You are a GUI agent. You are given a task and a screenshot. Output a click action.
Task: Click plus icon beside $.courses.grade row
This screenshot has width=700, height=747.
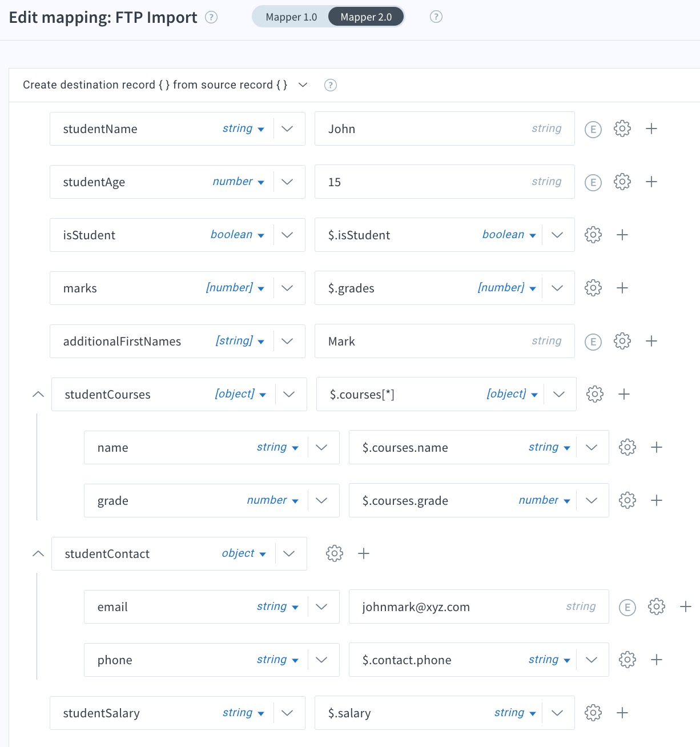click(x=657, y=500)
